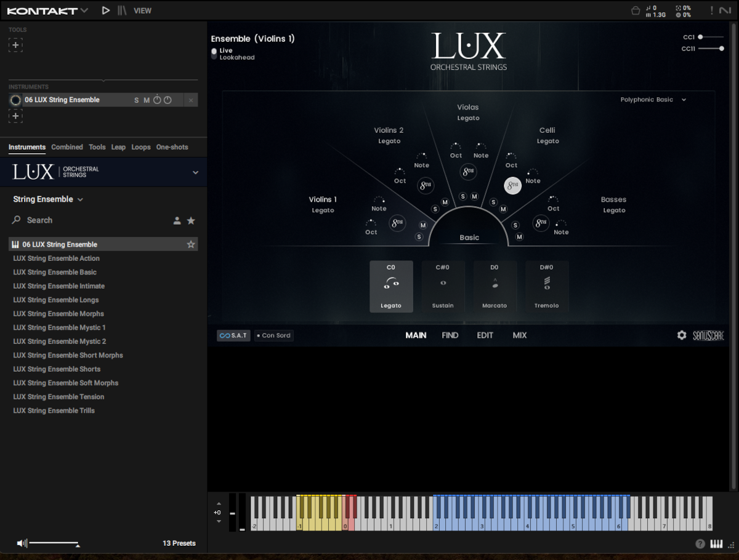Open the help question mark icon
739x560 pixels.
[x=700, y=544]
